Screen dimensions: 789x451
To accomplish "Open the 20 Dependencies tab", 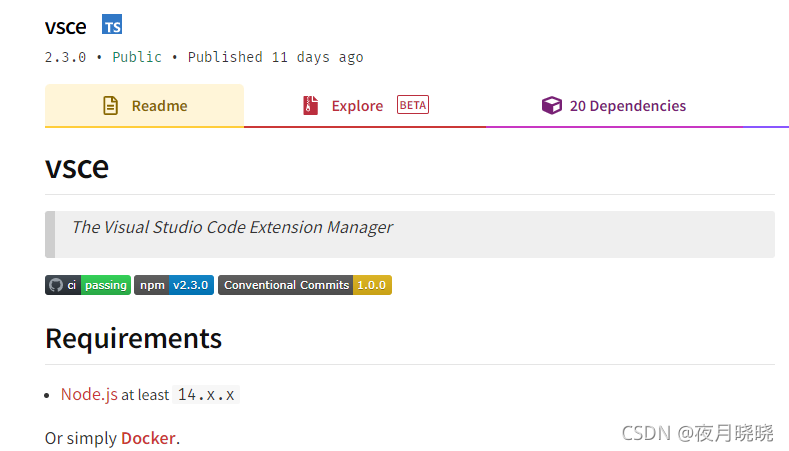I will [x=613, y=106].
